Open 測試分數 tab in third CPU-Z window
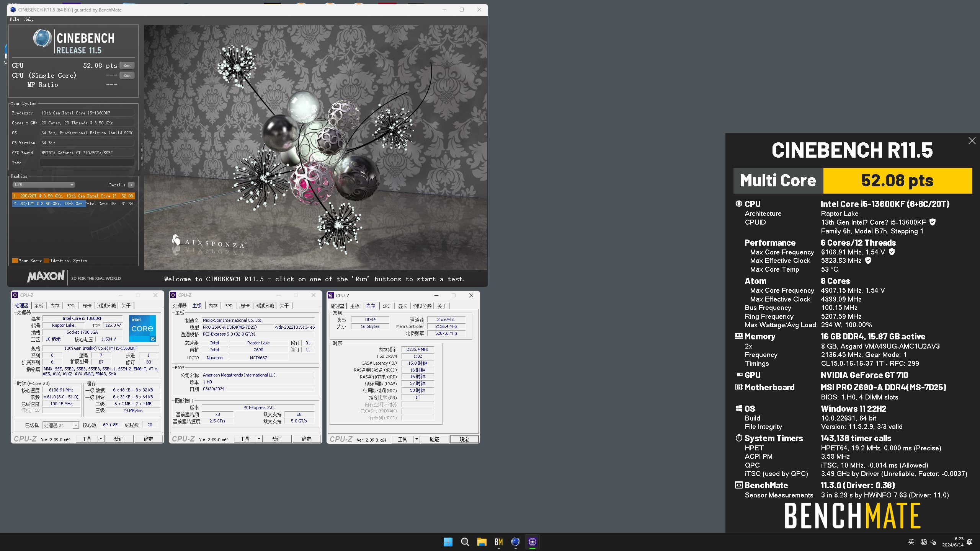Viewport: 980px width, 551px height. coord(423,306)
